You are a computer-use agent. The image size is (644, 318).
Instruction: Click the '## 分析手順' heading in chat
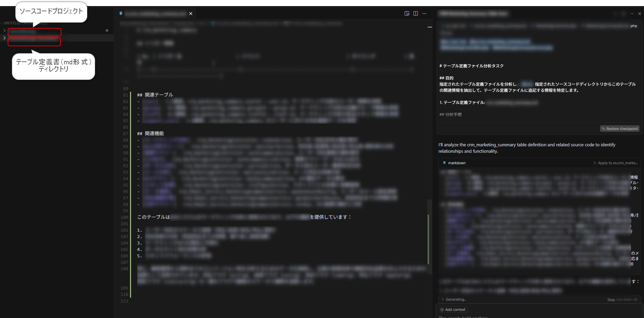pos(450,115)
